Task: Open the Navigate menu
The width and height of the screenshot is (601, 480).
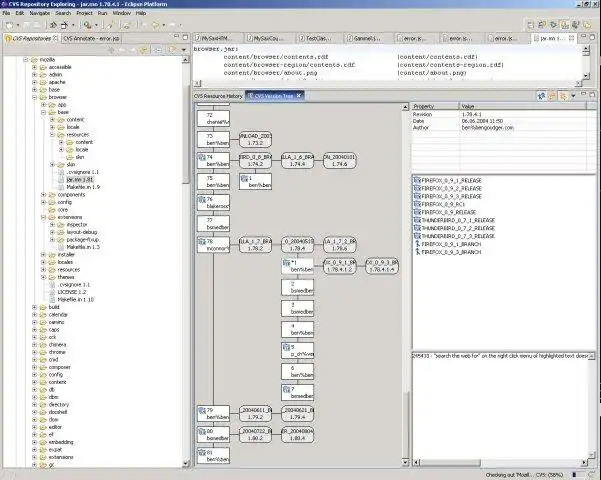Action: (40, 13)
